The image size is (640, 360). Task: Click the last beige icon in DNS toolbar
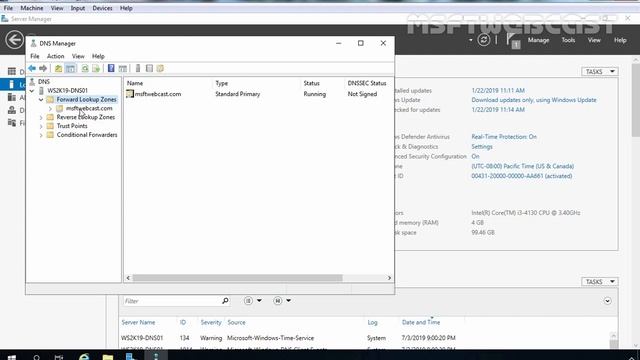click(x=160, y=68)
